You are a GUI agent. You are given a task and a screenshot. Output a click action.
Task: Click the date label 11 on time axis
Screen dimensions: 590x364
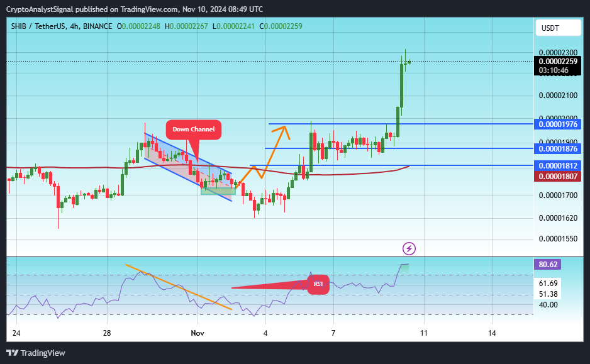coord(424,333)
